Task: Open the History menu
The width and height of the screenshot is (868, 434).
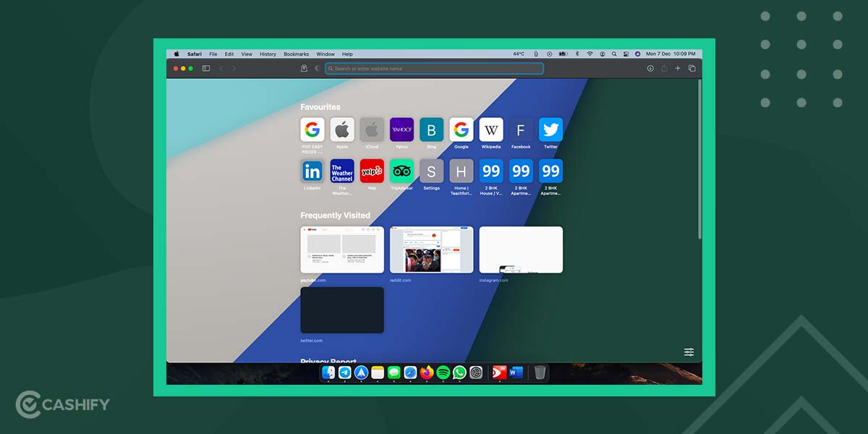Action: (x=268, y=54)
